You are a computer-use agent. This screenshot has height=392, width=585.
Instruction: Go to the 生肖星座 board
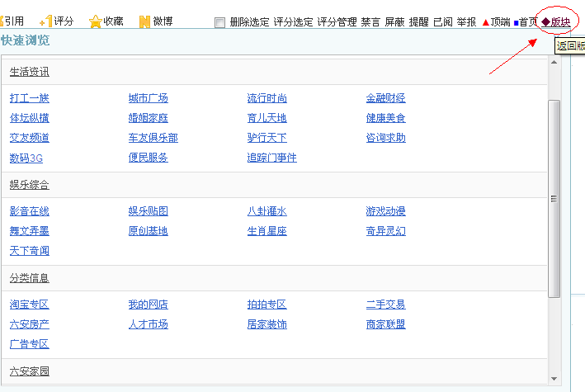click(x=267, y=231)
